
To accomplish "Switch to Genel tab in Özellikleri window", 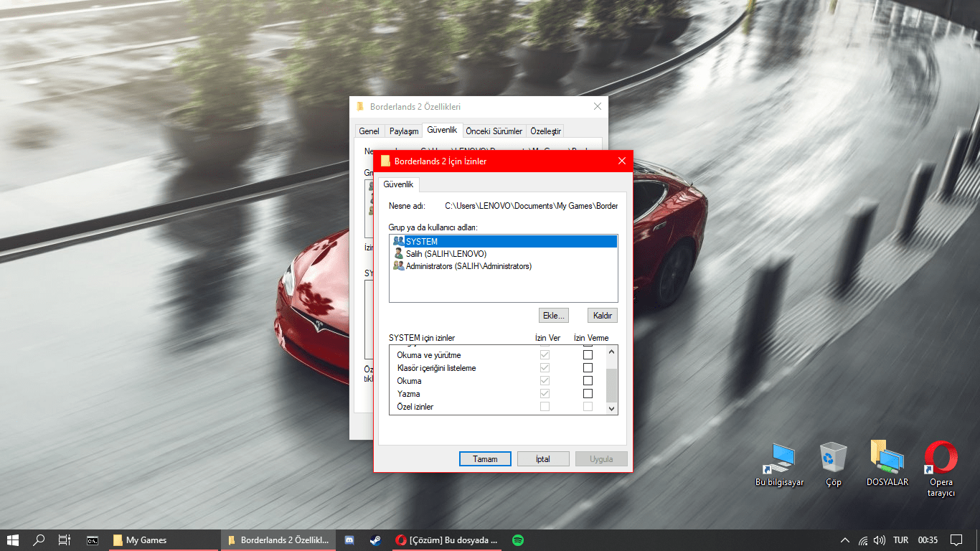I will [x=369, y=131].
